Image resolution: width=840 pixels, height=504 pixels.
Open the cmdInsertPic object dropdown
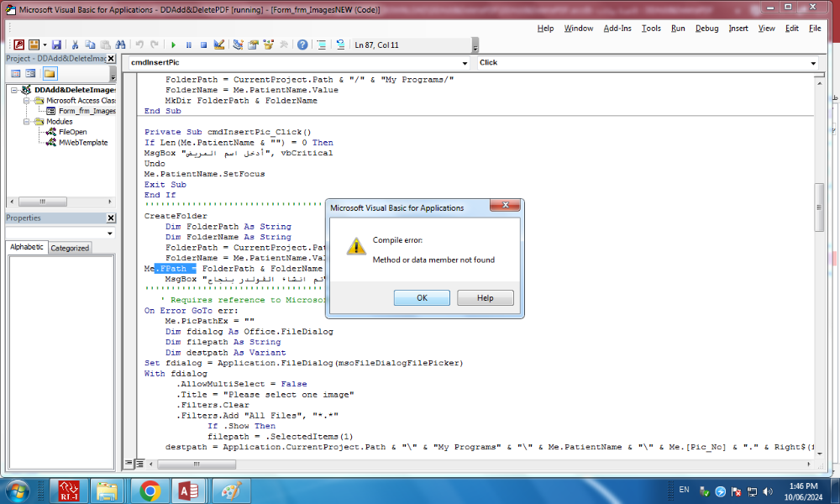point(465,63)
